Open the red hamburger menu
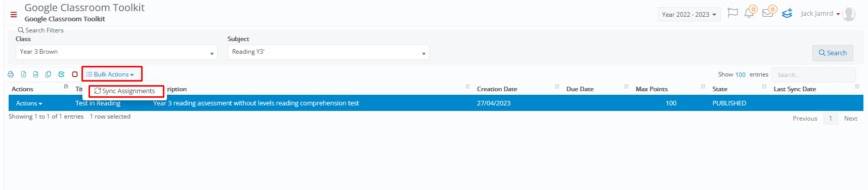868x190 pixels. point(14,15)
